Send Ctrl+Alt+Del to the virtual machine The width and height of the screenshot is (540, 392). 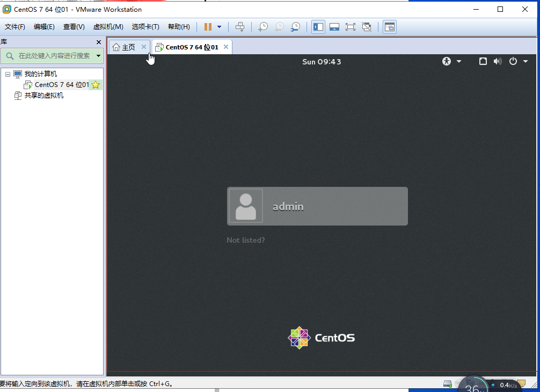(x=240, y=27)
